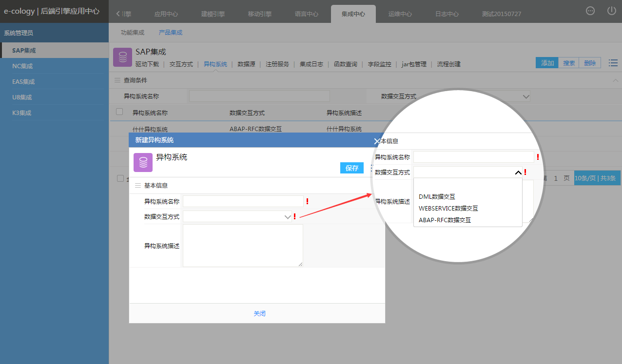
Task: Click the 系统管理员 user label
Action: [19, 33]
